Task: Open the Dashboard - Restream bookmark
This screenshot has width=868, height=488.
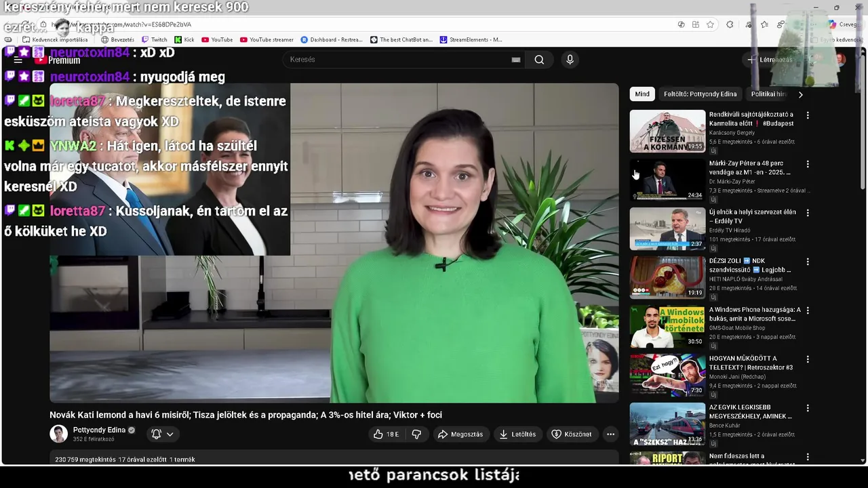Action: click(x=332, y=39)
